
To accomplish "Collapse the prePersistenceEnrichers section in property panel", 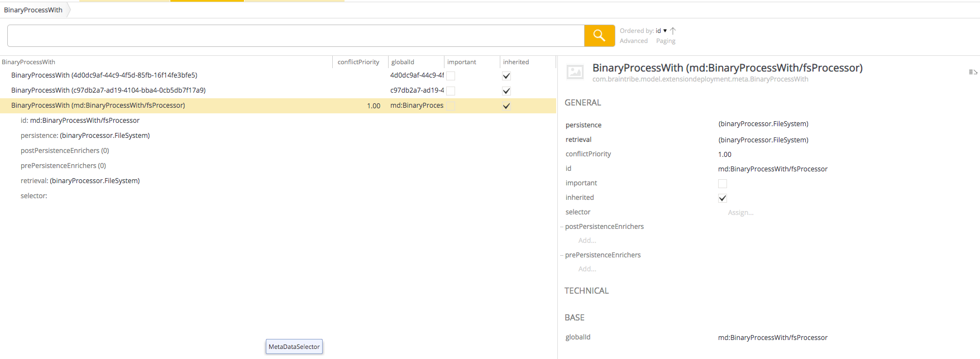I will click(562, 255).
